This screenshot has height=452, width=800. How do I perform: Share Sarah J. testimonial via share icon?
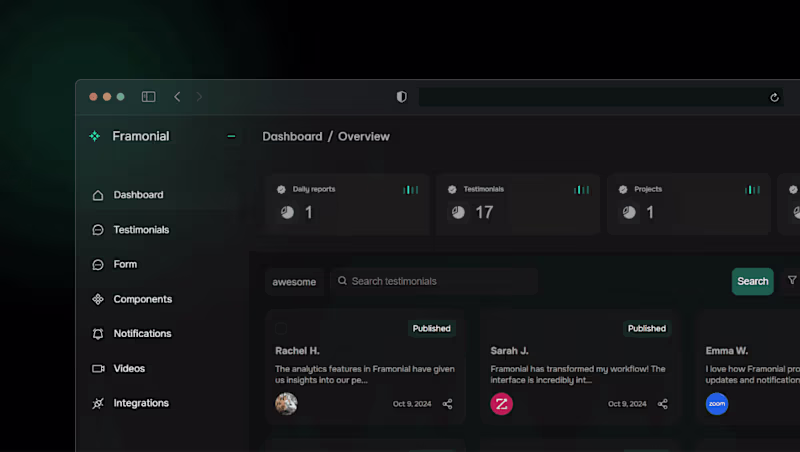click(663, 404)
